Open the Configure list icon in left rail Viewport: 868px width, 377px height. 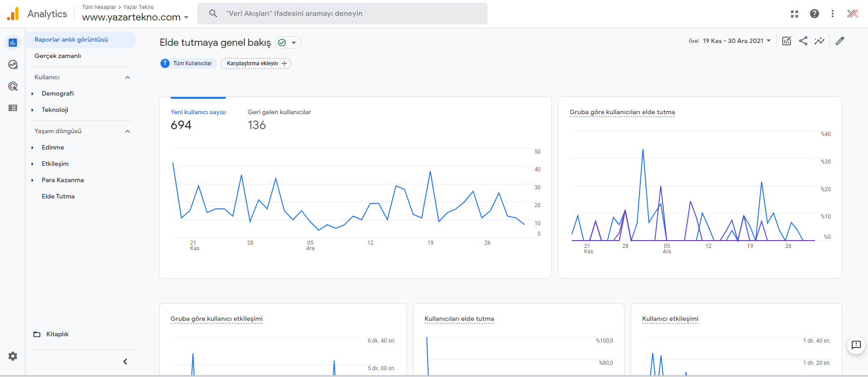[13, 108]
